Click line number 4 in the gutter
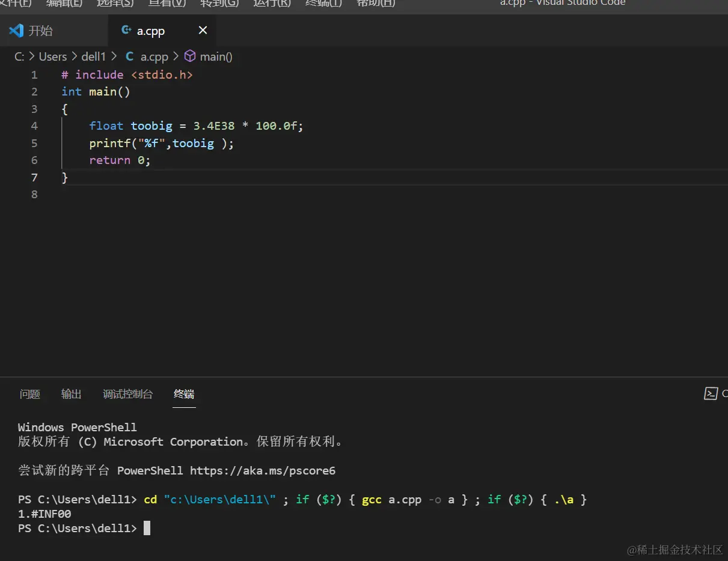The image size is (728, 561). click(34, 126)
